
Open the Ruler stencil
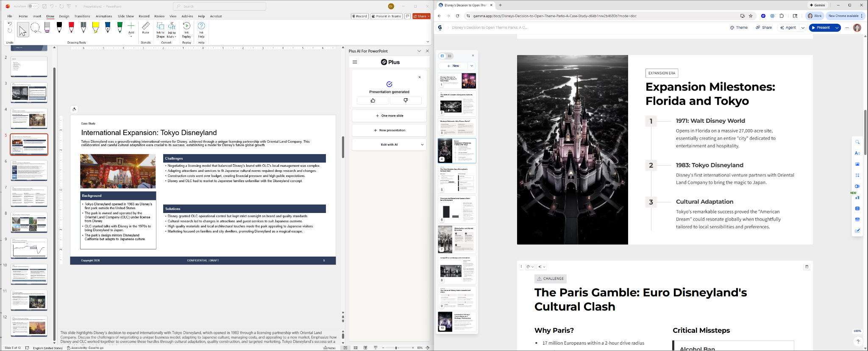tap(146, 28)
